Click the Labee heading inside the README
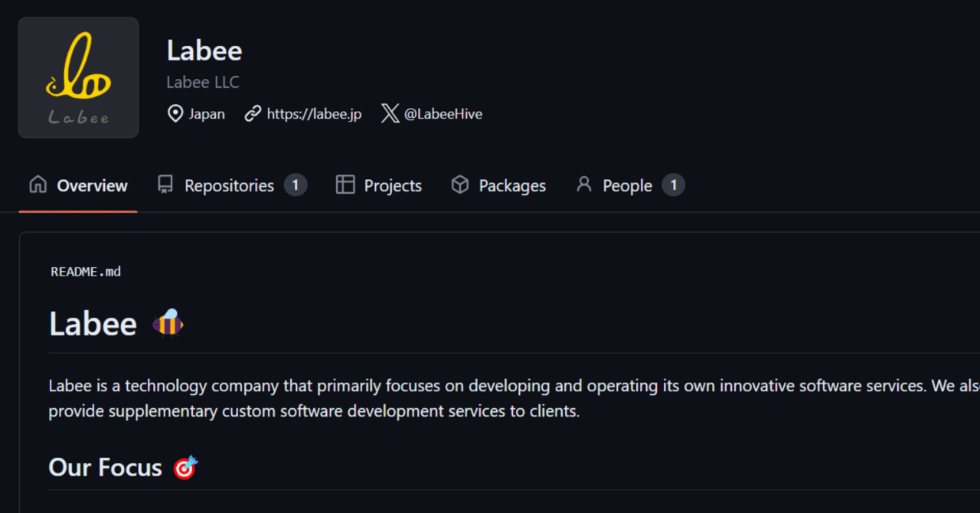980x513 pixels. [x=93, y=323]
